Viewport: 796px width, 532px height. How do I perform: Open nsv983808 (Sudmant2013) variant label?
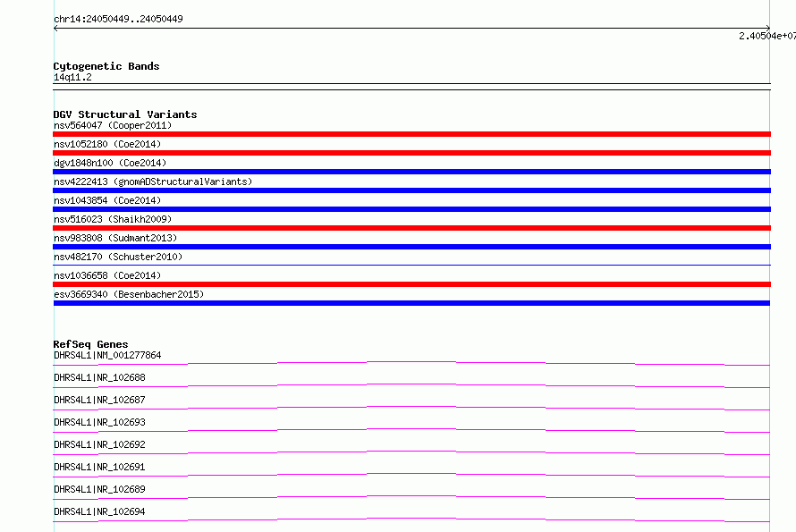tap(115, 238)
